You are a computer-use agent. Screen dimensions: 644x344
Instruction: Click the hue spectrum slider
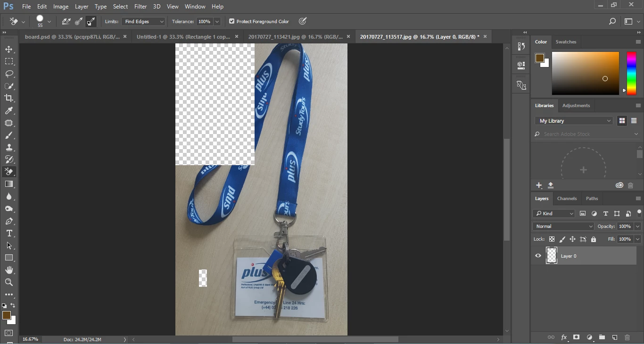pyautogui.click(x=631, y=73)
